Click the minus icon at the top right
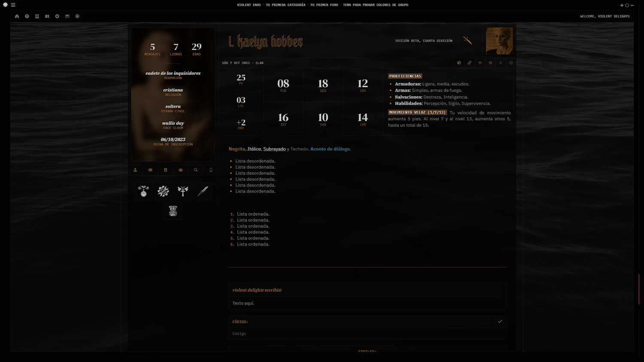Screen dimensions: 644x362 pos(632,5)
